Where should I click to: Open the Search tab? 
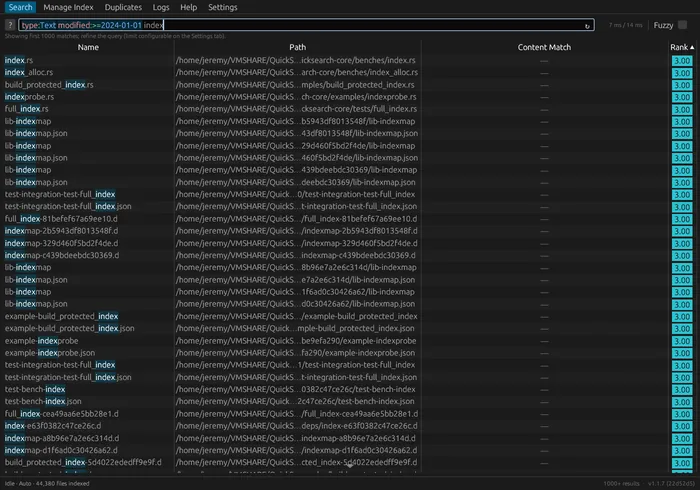pos(21,7)
